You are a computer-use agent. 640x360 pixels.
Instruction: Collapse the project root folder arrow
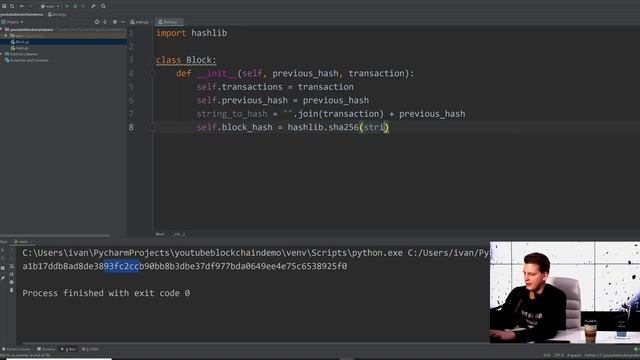pyautogui.click(x=2, y=29)
